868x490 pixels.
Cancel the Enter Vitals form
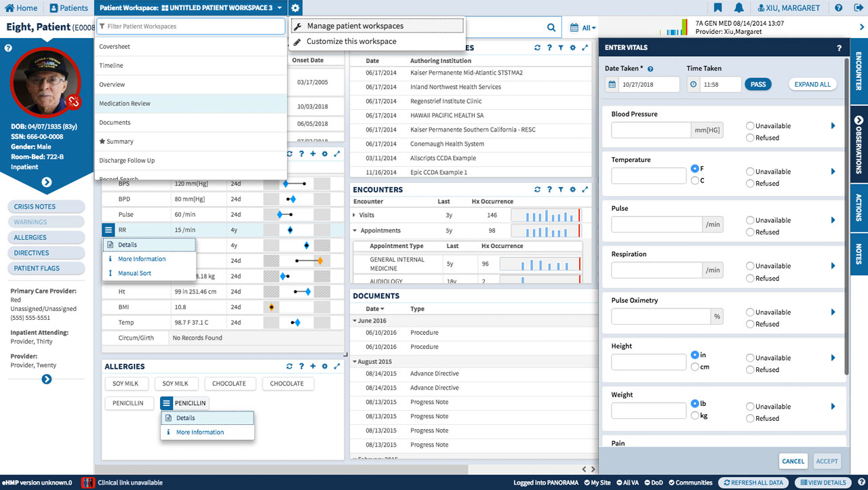[x=793, y=461]
